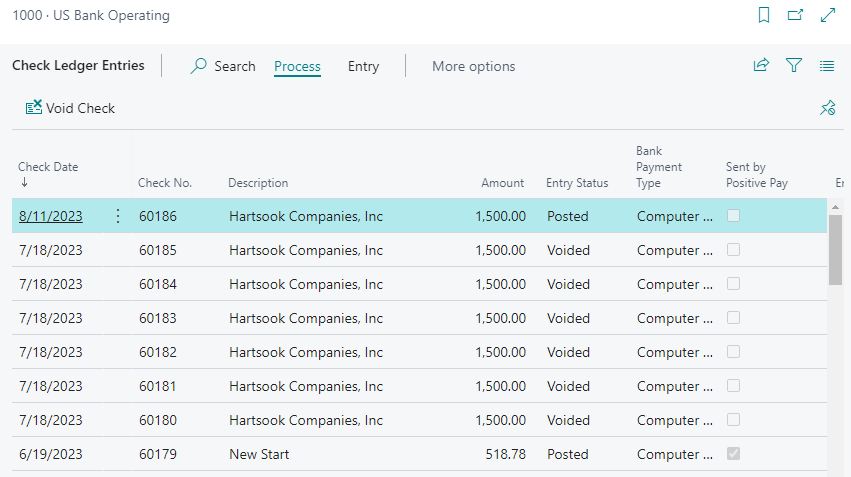Click the Search magnifier icon
The image size is (851, 477).
pos(199,66)
